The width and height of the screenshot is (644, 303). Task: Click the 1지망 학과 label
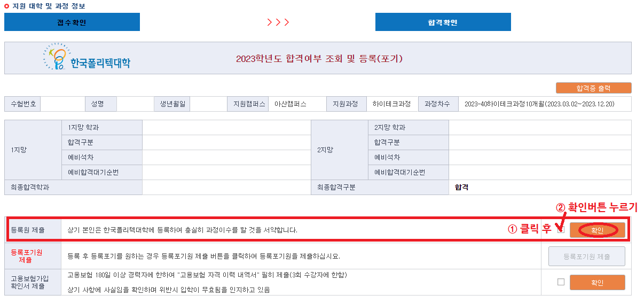click(83, 127)
